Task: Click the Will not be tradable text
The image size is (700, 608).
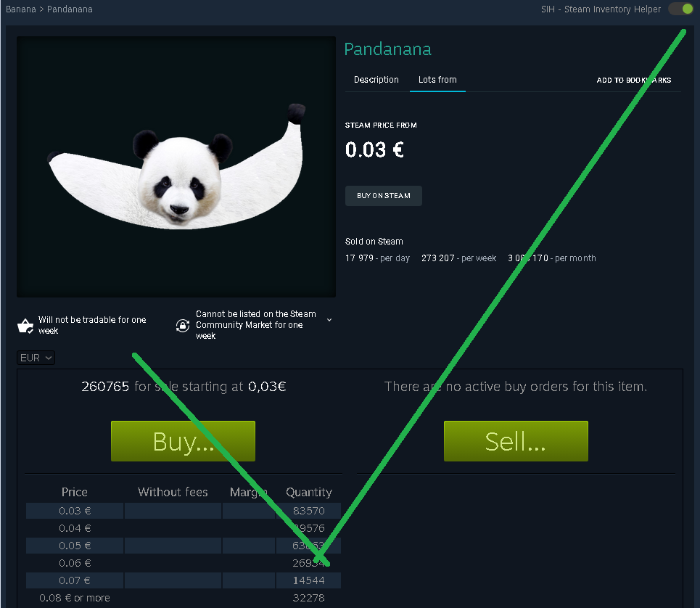Action: point(92,325)
